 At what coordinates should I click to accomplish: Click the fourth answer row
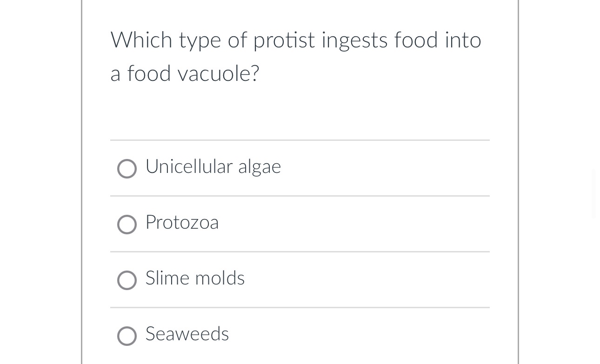coord(300,336)
